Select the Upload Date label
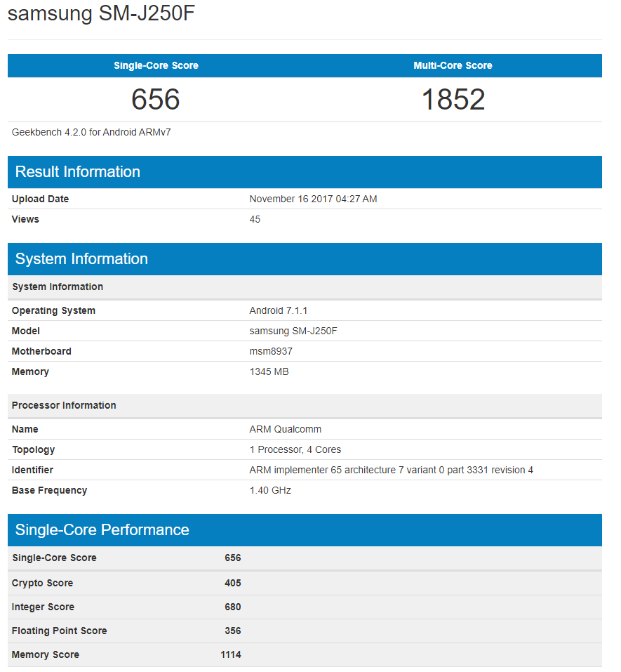621x672 pixels. 40,199
